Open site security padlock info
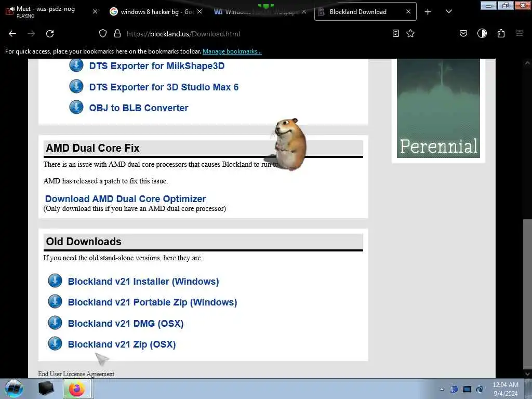 coord(117,34)
